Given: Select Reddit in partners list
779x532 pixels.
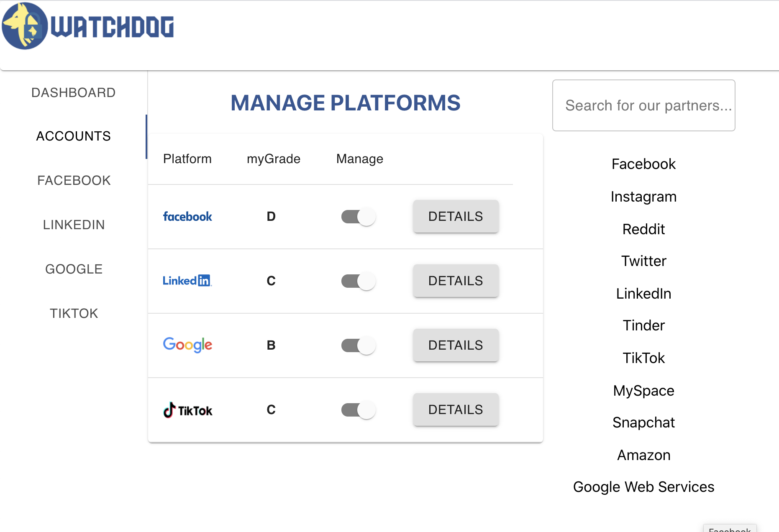Looking at the screenshot, I should (x=643, y=229).
